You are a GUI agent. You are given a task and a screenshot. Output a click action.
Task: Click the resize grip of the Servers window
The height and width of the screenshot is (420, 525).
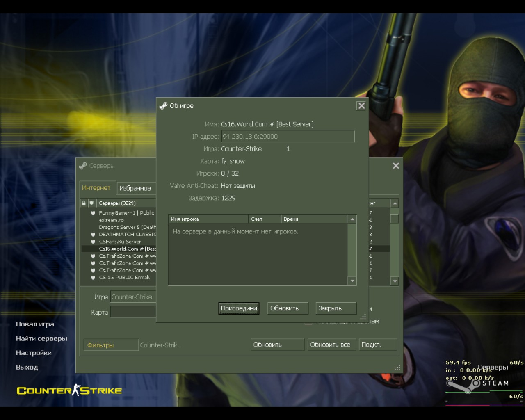click(397, 367)
